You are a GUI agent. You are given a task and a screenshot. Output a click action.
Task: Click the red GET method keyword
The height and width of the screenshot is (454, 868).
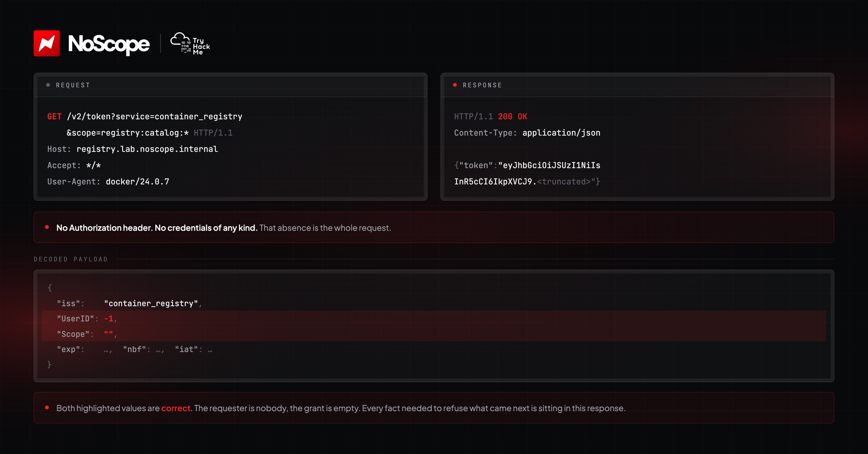pos(54,117)
